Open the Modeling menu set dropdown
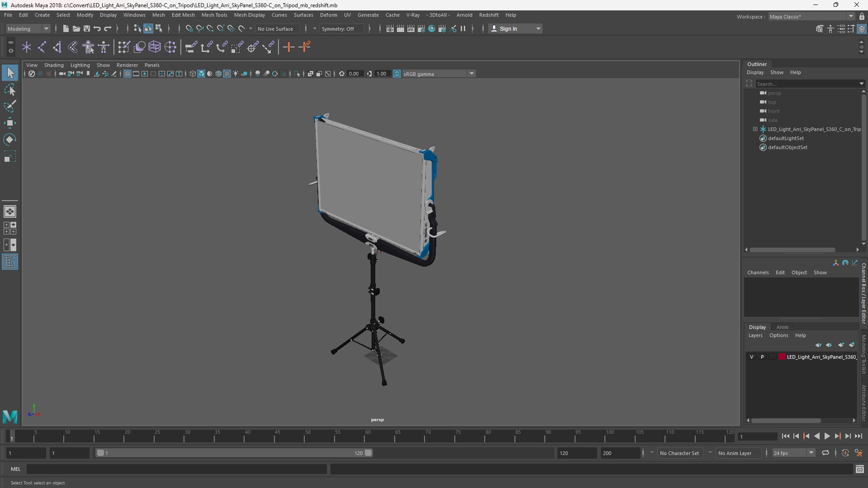Image resolution: width=868 pixels, height=488 pixels. (x=28, y=28)
